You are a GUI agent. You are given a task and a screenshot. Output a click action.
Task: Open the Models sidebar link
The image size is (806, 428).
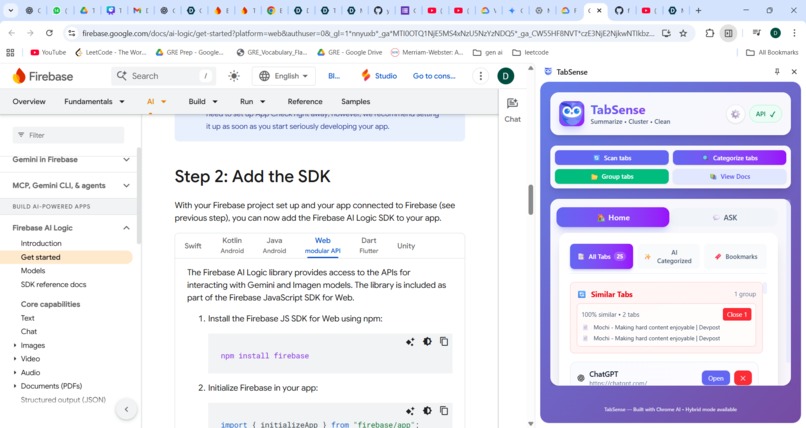tap(33, 271)
